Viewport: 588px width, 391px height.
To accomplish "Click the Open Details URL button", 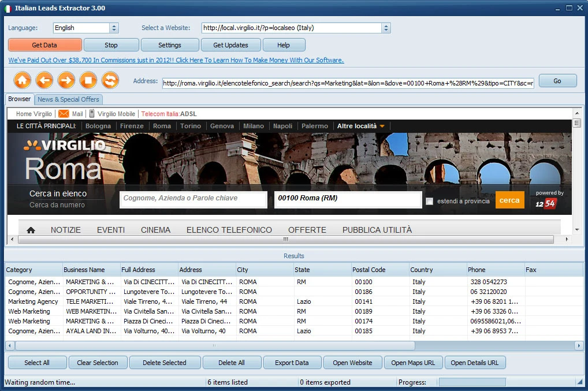I will pos(475,363).
